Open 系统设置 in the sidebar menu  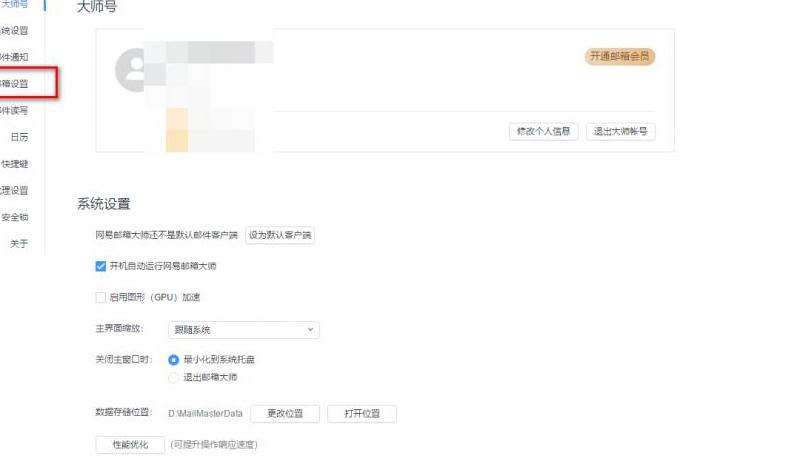14,31
